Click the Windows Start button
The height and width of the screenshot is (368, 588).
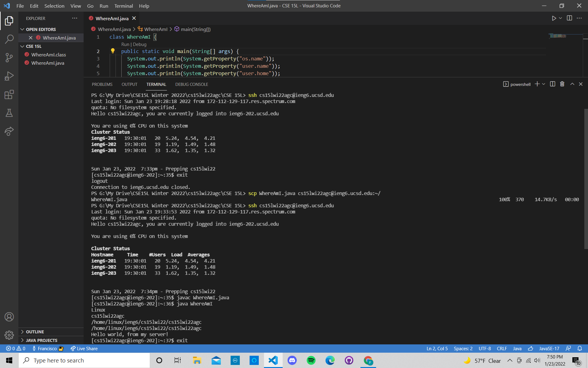(x=9, y=360)
